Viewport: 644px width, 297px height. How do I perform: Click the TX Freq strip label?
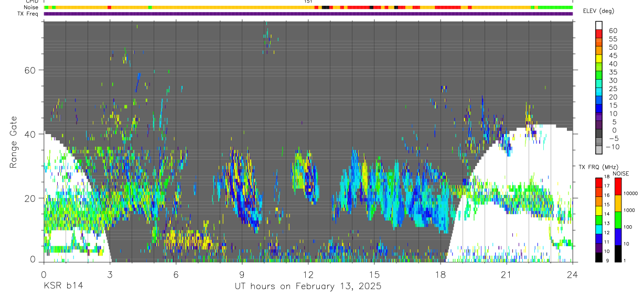28,14
